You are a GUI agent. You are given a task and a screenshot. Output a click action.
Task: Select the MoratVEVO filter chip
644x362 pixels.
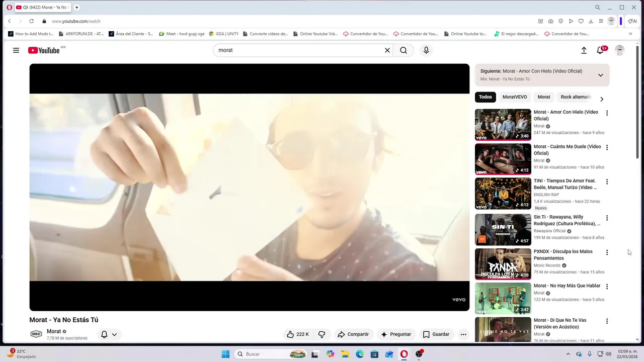click(515, 97)
